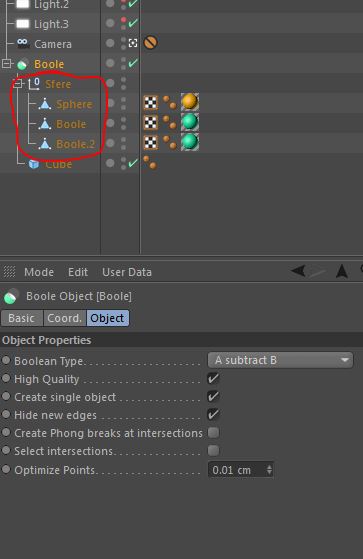Select the green material tag on Boole.2
The image size is (363, 559).
click(190, 142)
